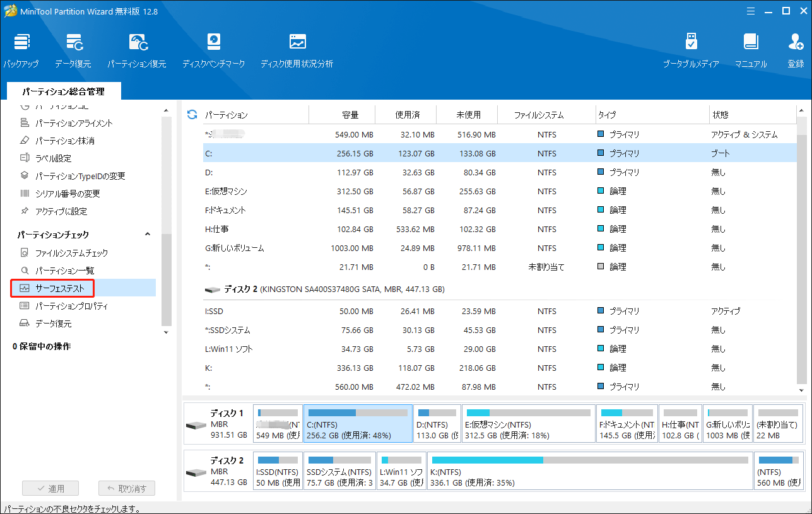Choose パーティション抹消 wipe partition

click(x=59, y=141)
